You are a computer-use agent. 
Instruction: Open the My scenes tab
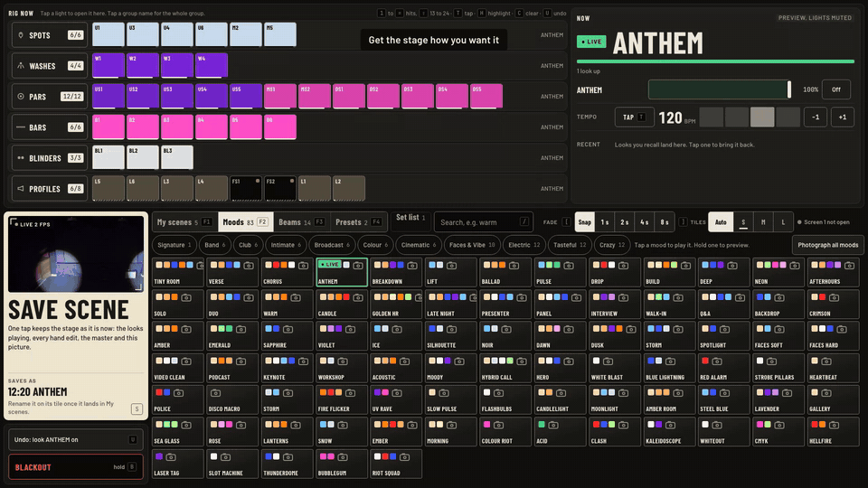pos(184,222)
